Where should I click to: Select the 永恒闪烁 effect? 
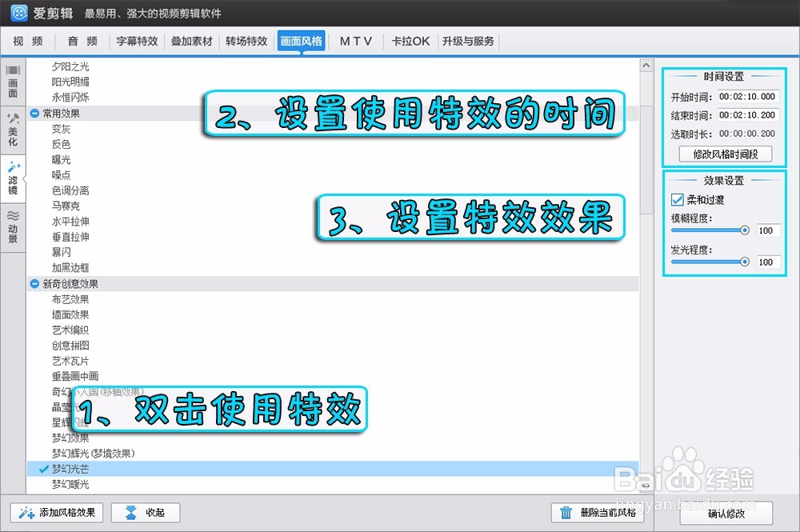pyautogui.click(x=70, y=97)
